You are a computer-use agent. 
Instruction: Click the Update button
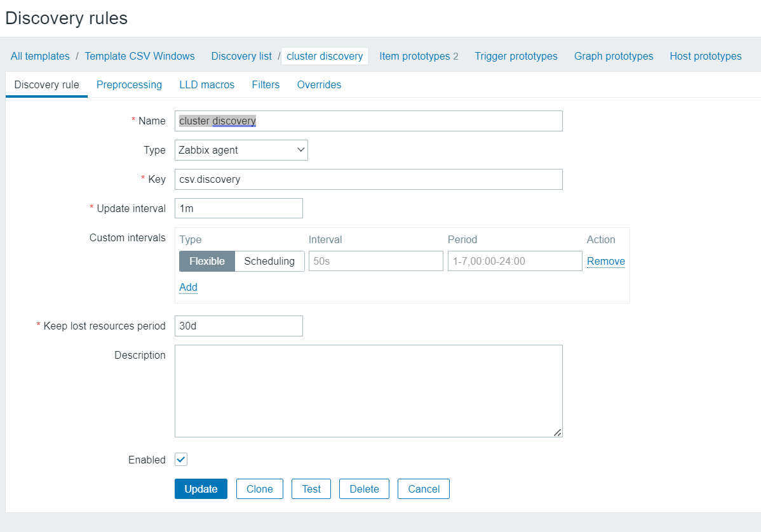click(x=201, y=489)
